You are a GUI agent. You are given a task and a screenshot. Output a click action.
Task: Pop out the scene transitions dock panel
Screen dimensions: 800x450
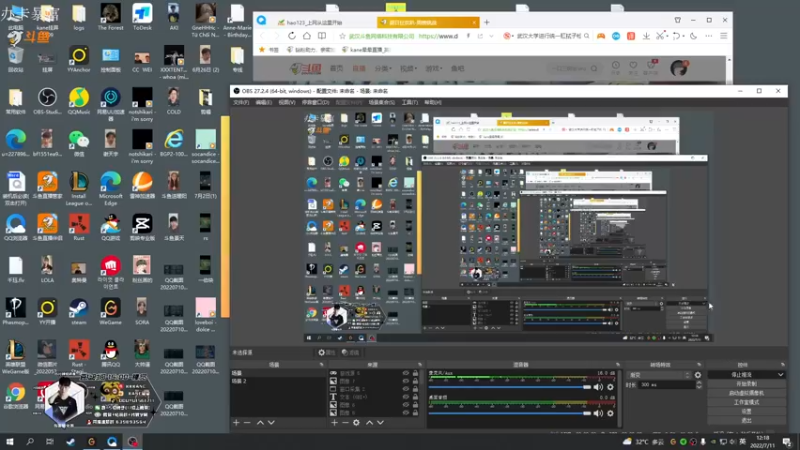[x=699, y=364]
